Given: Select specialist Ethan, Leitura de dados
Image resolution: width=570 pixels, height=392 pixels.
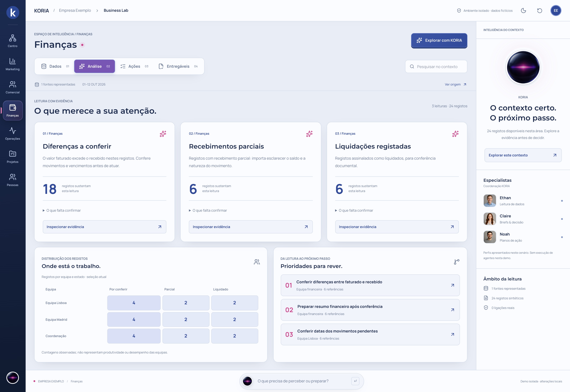Looking at the screenshot, I should [x=523, y=201].
